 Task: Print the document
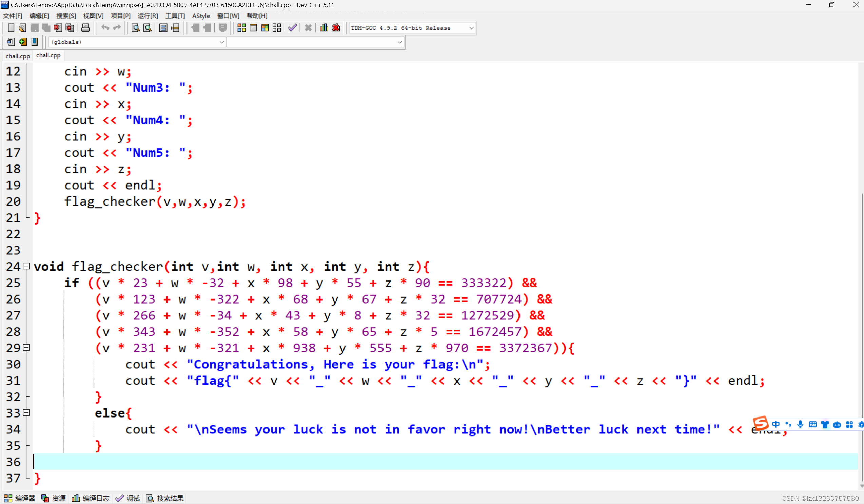point(85,28)
